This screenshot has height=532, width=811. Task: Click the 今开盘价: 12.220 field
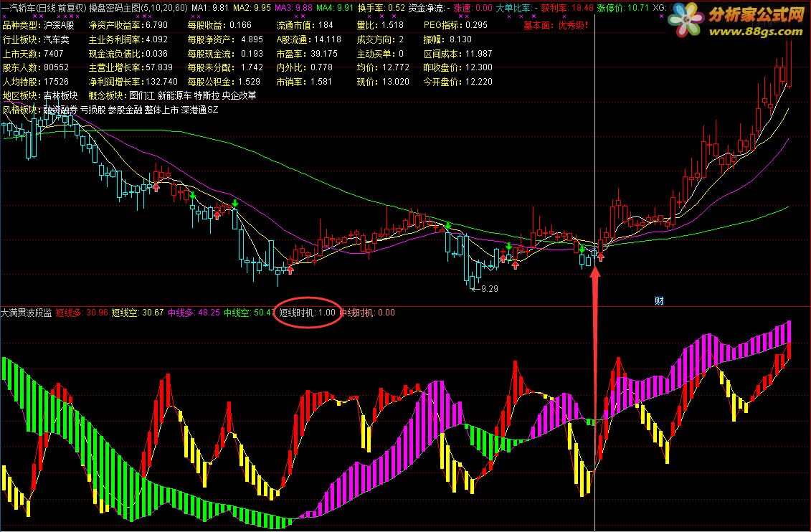457,82
